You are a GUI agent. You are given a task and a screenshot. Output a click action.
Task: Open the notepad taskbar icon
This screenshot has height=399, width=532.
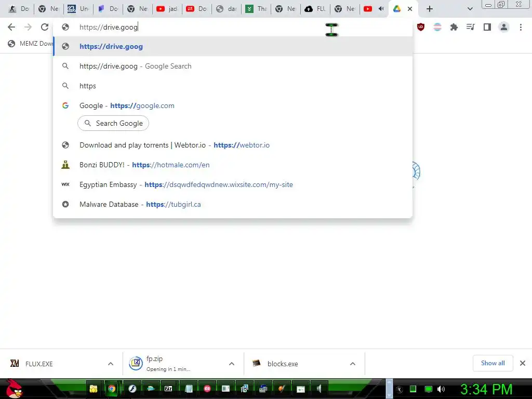coord(189,389)
